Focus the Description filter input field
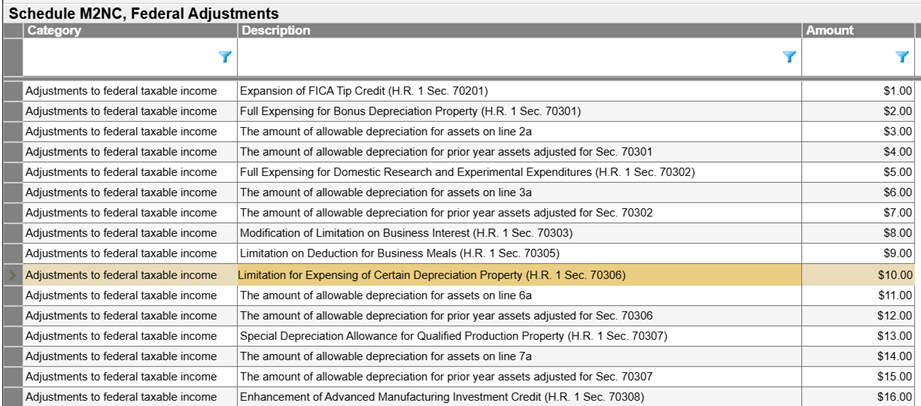The height and width of the screenshot is (406, 921). pyautogui.click(x=510, y=57)
